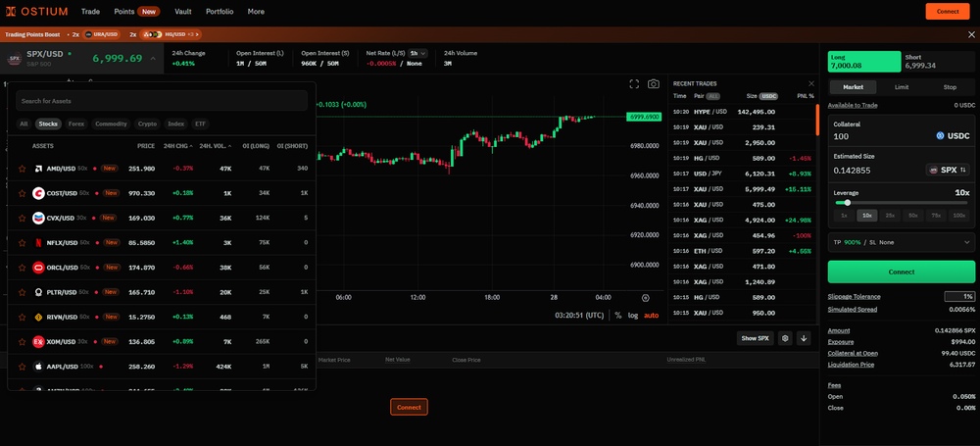Open positions settings gear icon

tap(785, 338)
